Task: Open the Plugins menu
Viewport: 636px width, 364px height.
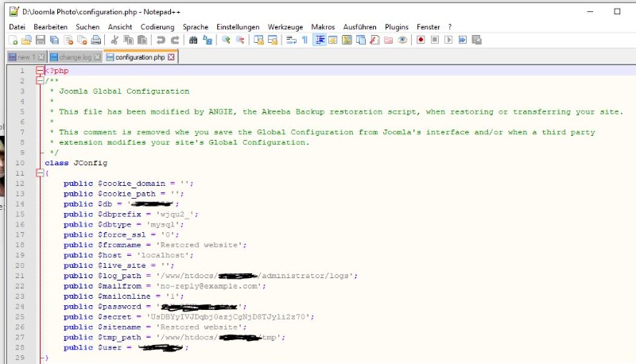Action: tap(397, 27)
